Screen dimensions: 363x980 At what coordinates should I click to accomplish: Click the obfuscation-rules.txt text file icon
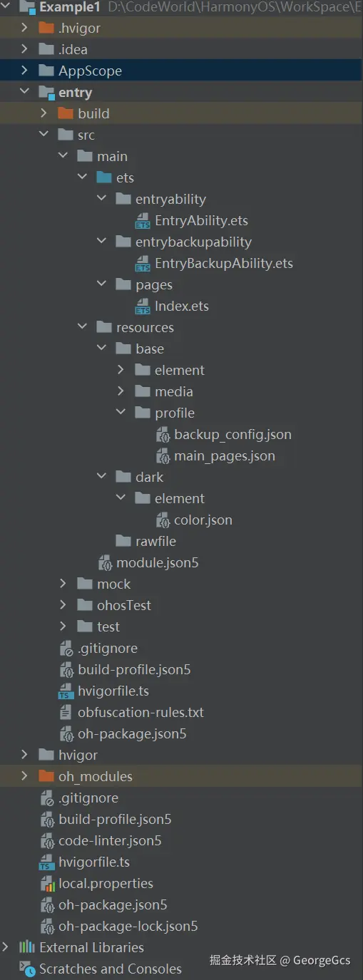tap(66, 713)
